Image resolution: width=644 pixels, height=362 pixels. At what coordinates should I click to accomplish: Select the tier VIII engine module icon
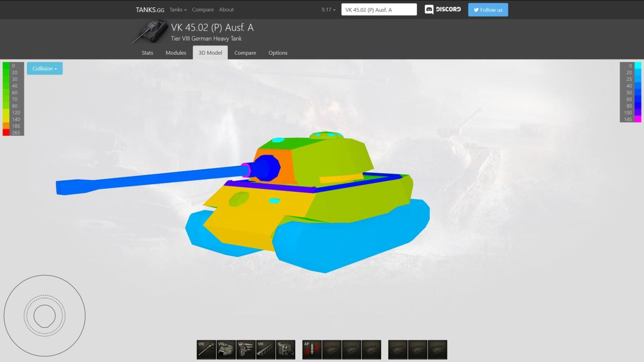coord(246,350)
